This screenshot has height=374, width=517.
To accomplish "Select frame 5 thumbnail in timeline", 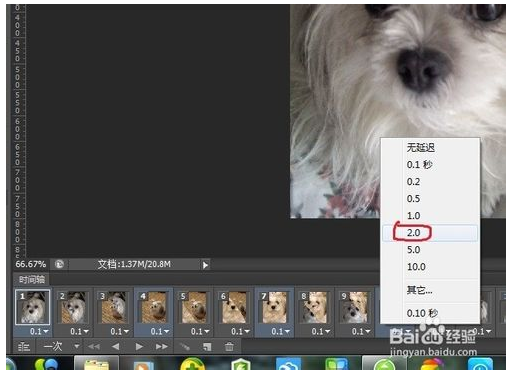I will 194,307.
